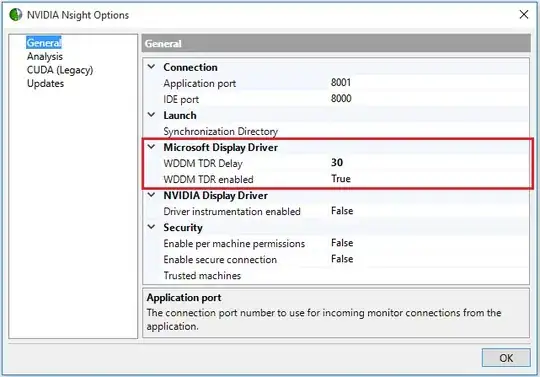The height and width of the screenshot is (377, 540).
Task: Click the Connection category heading
Action: click(190, 67)
